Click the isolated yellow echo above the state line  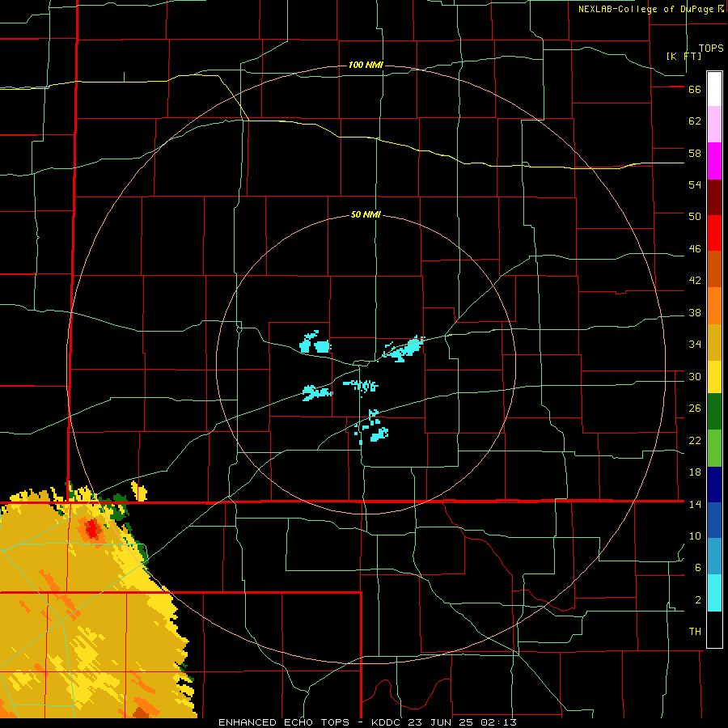click(x=139, y=492)
